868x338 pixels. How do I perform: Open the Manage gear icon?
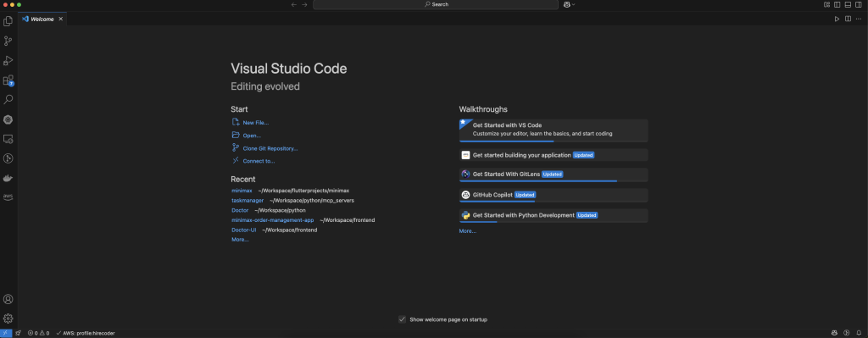coord(8,319)
